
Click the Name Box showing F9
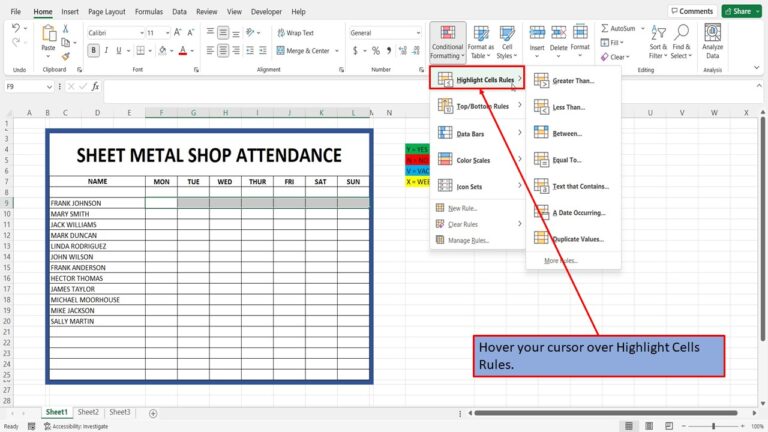click(x=28, y=87)
